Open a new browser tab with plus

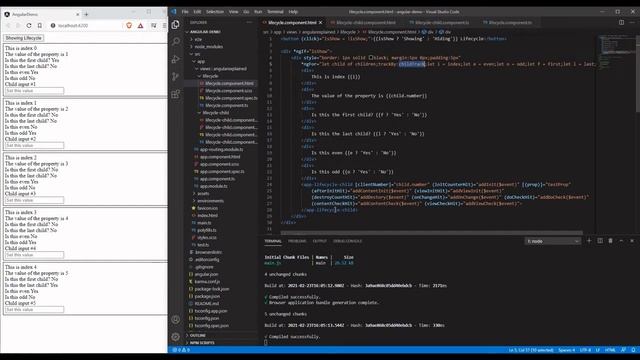point(86,14)
